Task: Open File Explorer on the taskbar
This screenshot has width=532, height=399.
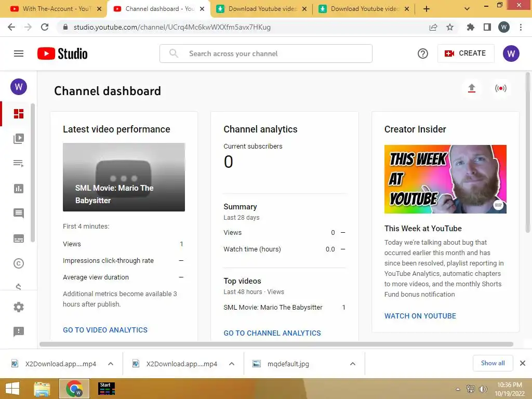Action: pyautogui.click(x=42, y=389)
